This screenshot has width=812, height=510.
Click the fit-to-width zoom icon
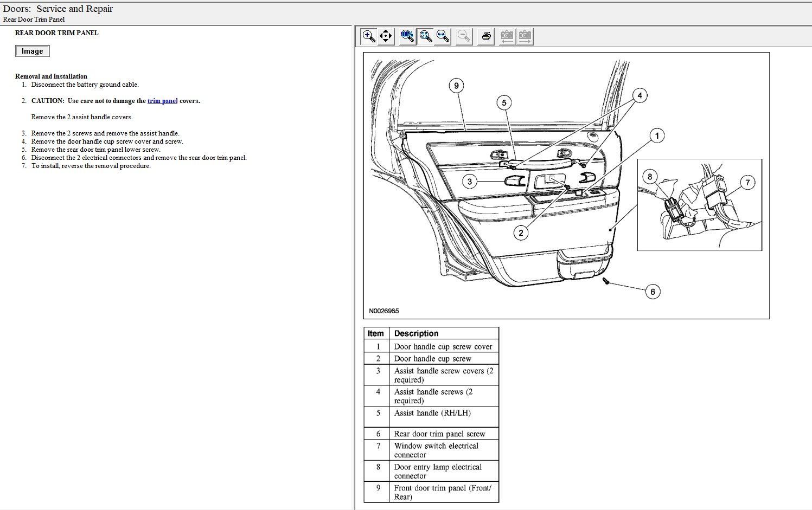[443, 36]
